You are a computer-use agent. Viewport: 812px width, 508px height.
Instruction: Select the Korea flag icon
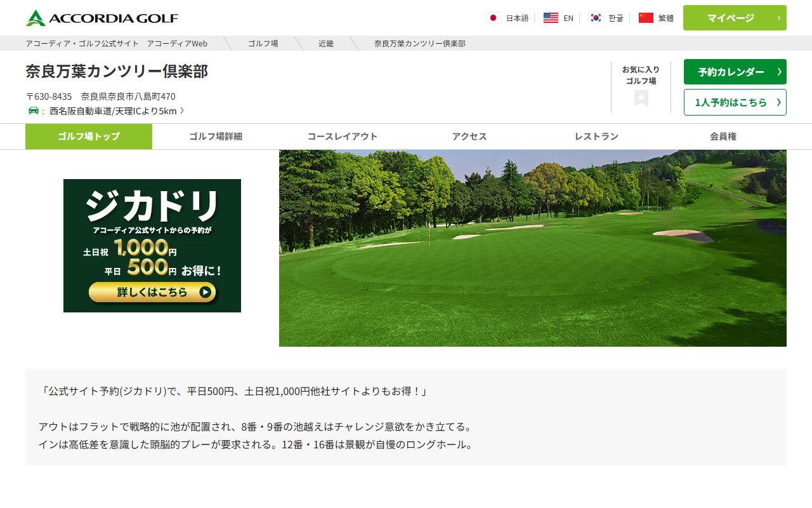[x=596, y=18]
